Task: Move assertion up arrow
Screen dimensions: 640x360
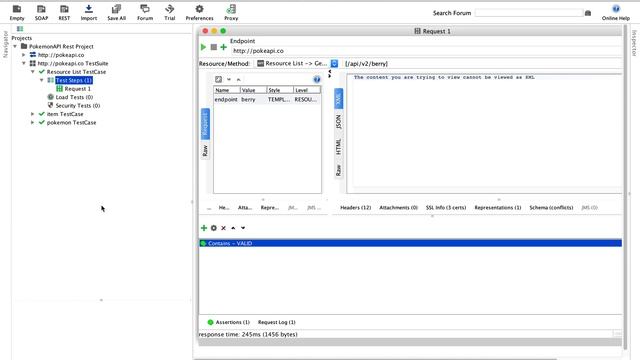Action: (x=233, y=228)
